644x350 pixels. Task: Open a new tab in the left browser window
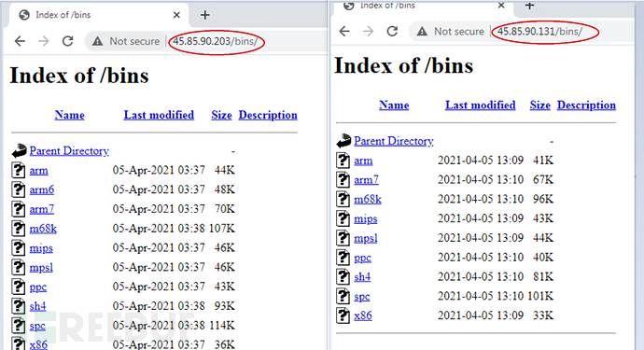pos(205,15)
